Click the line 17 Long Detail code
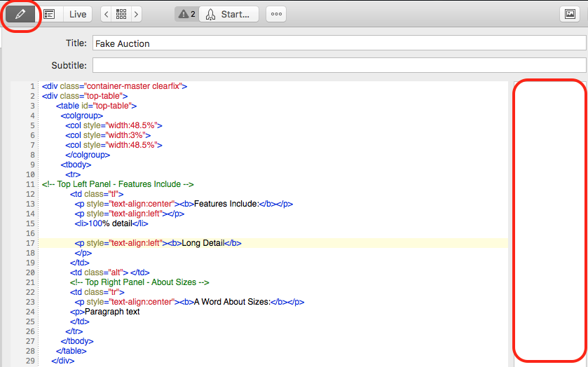The height and width of the screenshot is (367, 588). (158, 243)
